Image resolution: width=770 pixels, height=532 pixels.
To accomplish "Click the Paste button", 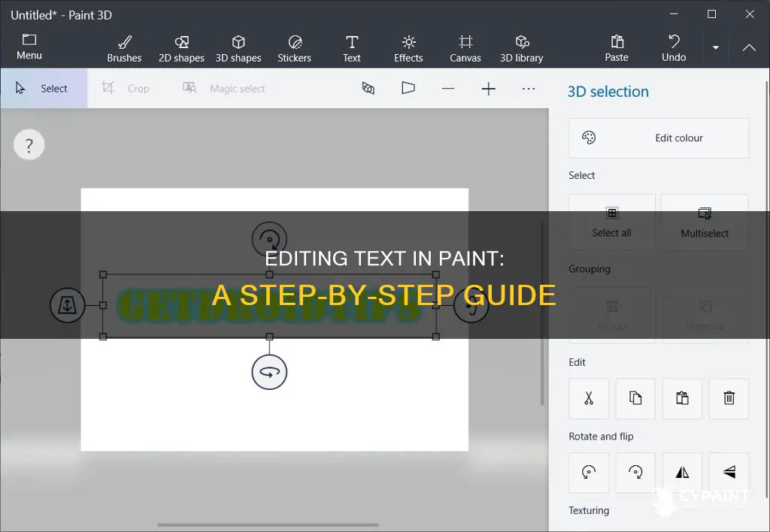I will (x=617, y=49).
